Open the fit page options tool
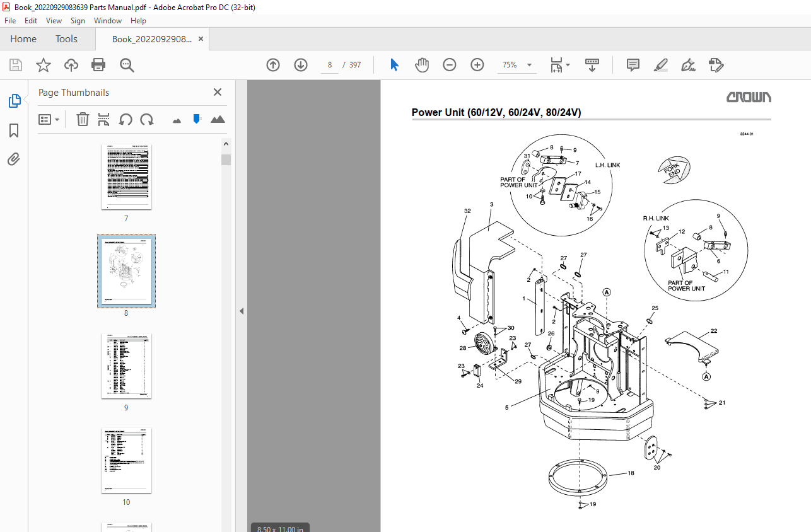This screenshot has width=811, height=532. pos(559,65)
